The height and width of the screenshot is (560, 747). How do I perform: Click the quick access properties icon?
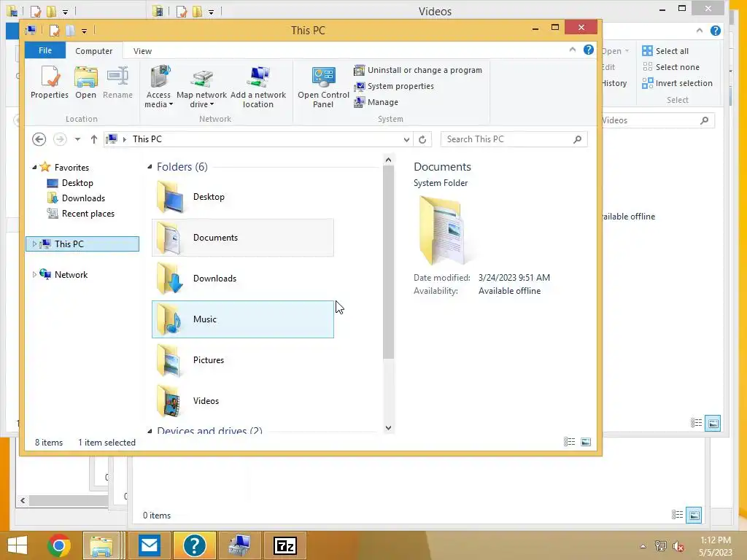pos(54,31)
